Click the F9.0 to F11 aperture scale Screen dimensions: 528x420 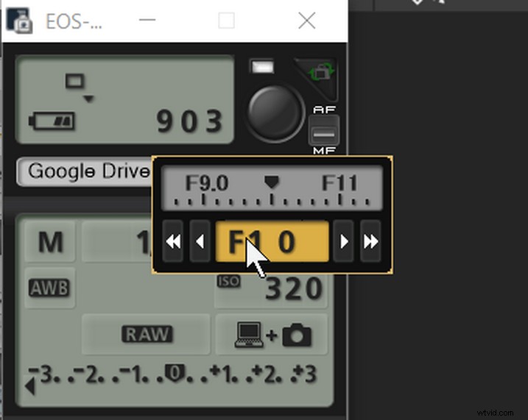click(272, 189)
